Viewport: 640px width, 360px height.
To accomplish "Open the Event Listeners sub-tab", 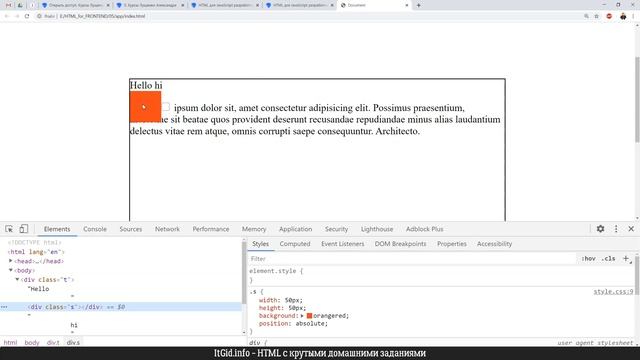I will coord(342,244).
